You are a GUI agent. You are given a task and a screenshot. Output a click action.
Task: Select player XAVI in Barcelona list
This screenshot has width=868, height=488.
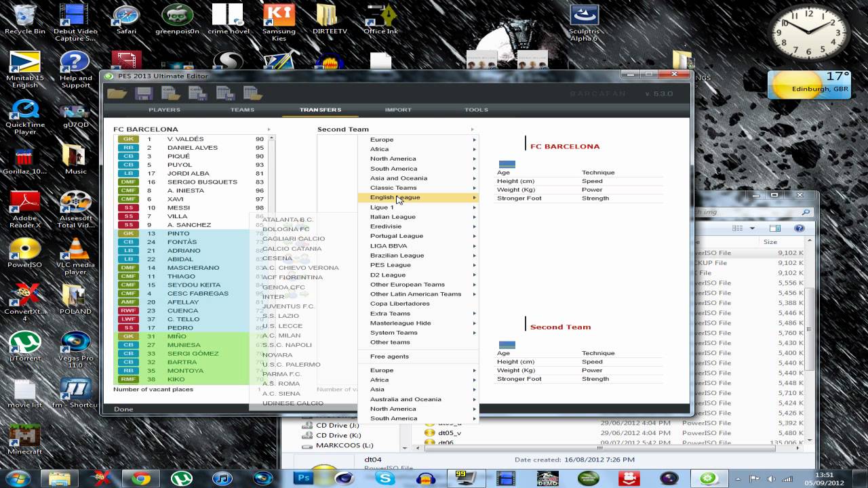(191, 199)
